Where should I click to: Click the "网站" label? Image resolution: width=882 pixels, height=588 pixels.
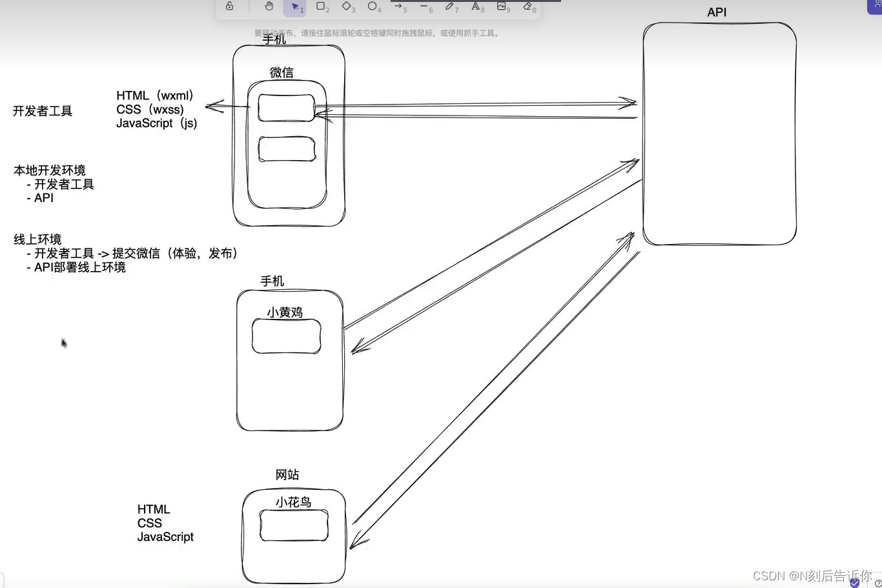[x=287, y=475]
